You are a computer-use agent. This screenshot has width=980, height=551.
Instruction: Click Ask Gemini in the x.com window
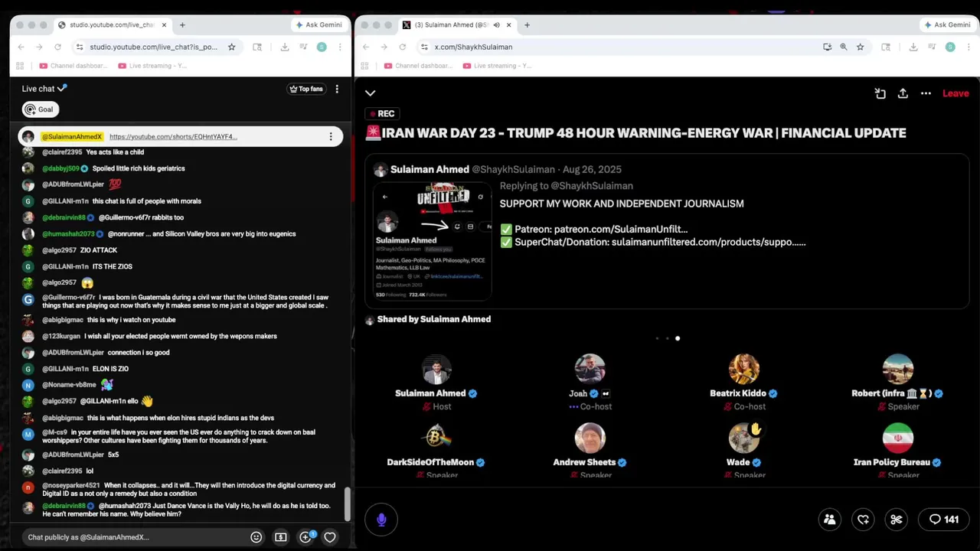click(x=947, y=24)
